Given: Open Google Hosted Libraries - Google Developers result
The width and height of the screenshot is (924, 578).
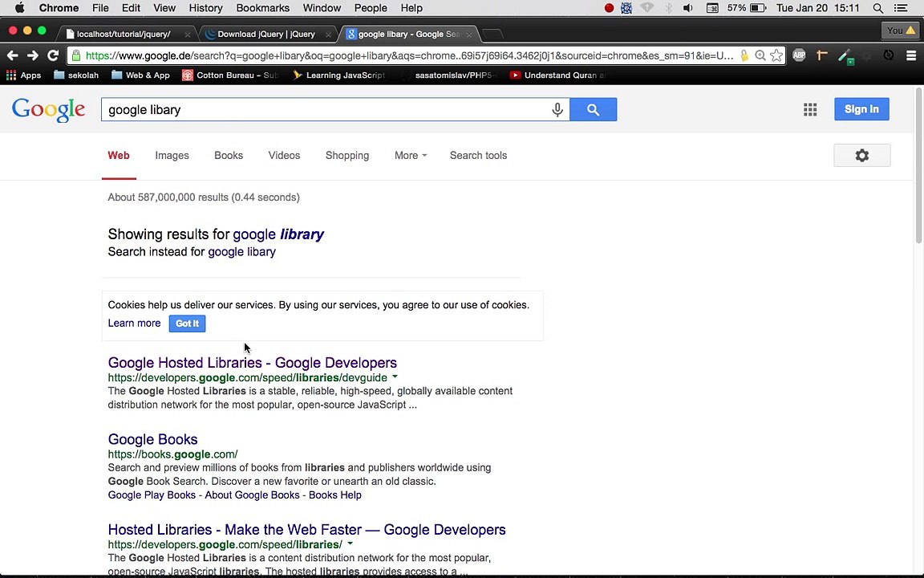Looking at the screenshot, I should click(x=252, y=363).
